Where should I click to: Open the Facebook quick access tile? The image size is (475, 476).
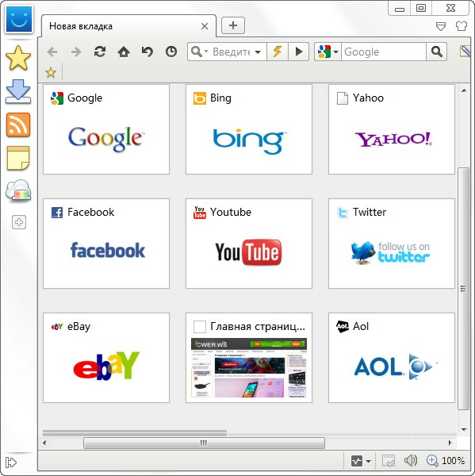pos(106,244)
